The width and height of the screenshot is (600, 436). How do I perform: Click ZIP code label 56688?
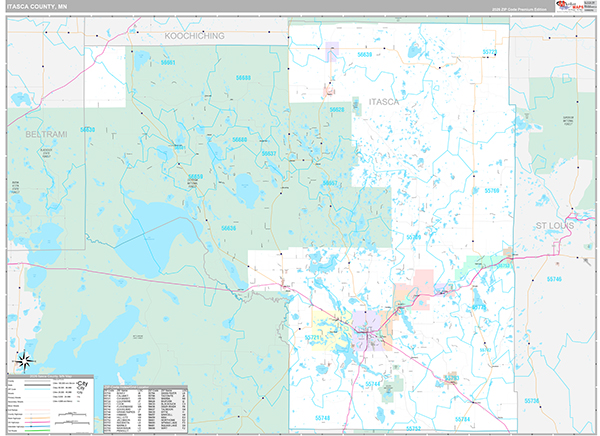(243, 78)
